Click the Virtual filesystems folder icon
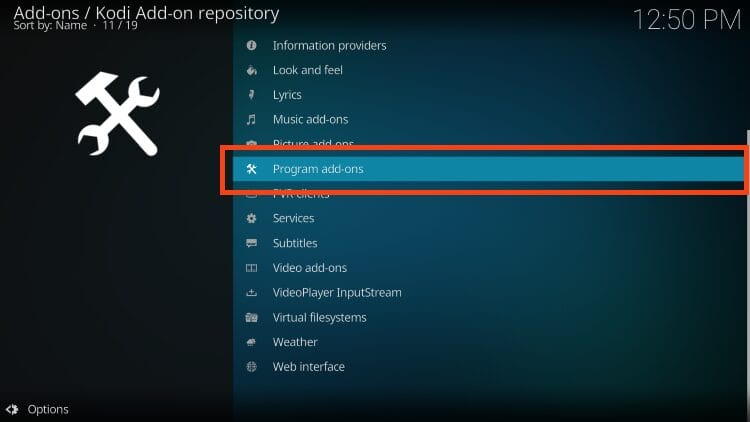 point(251,317)
